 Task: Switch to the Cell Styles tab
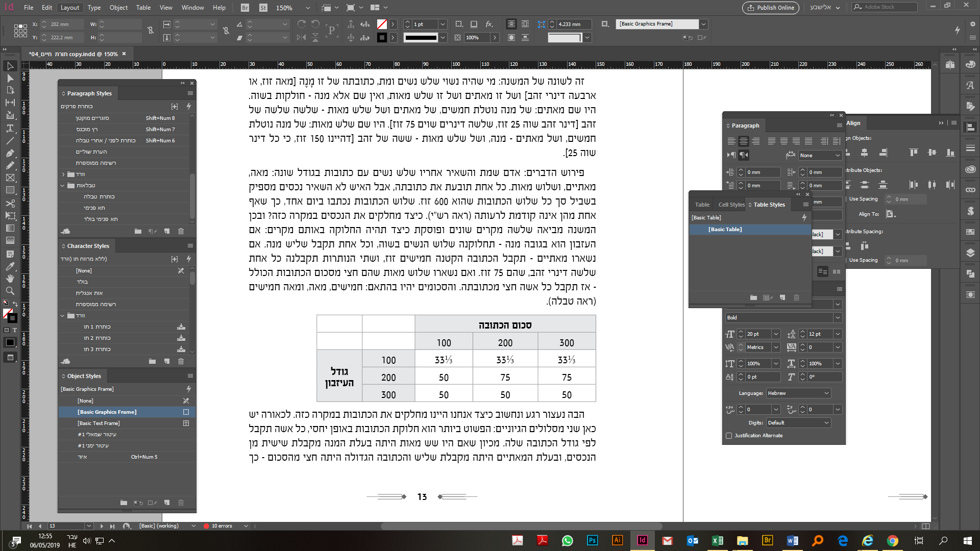[731, 204]
